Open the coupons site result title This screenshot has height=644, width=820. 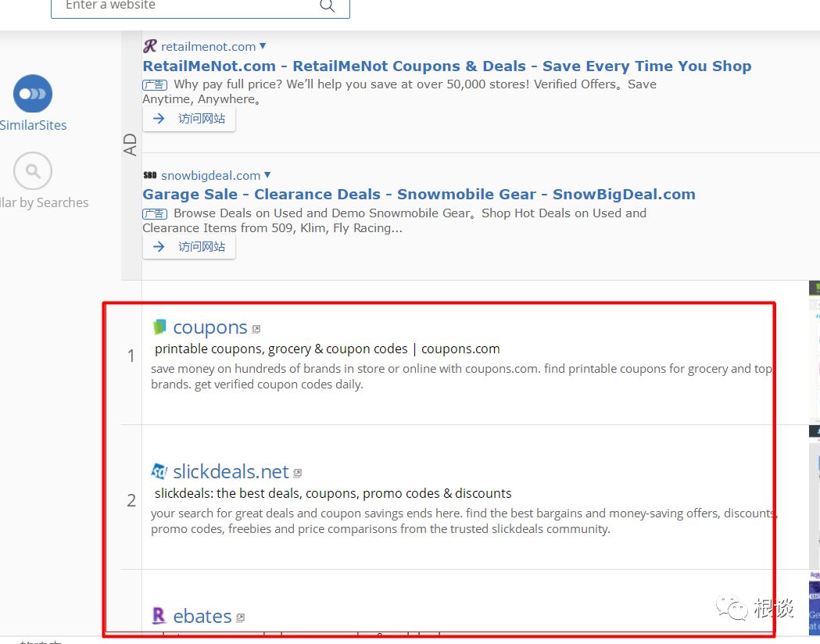[x=209, y=327]
